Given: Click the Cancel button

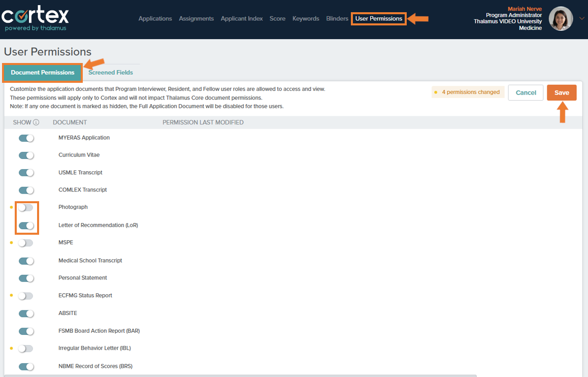Looking at the screenshot, I should [526, 92].
